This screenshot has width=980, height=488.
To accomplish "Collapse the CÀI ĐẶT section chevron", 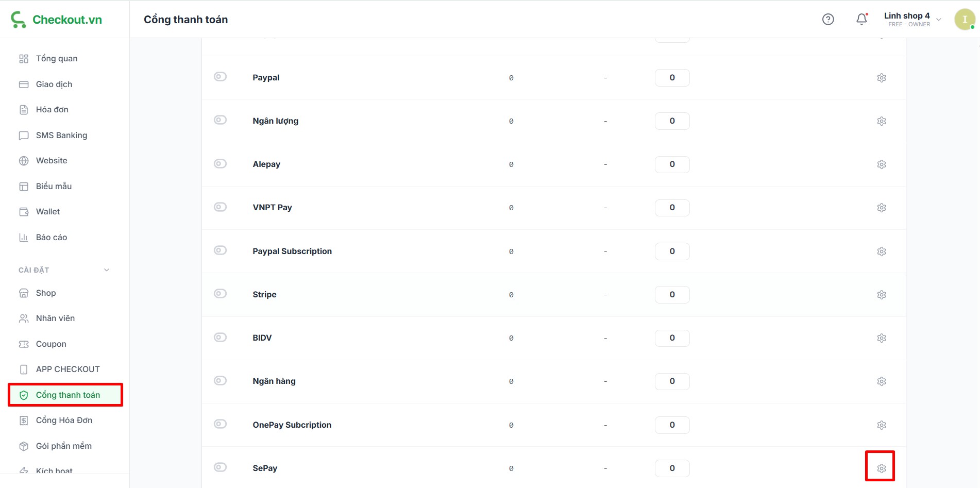I will [x=107, y=270].
